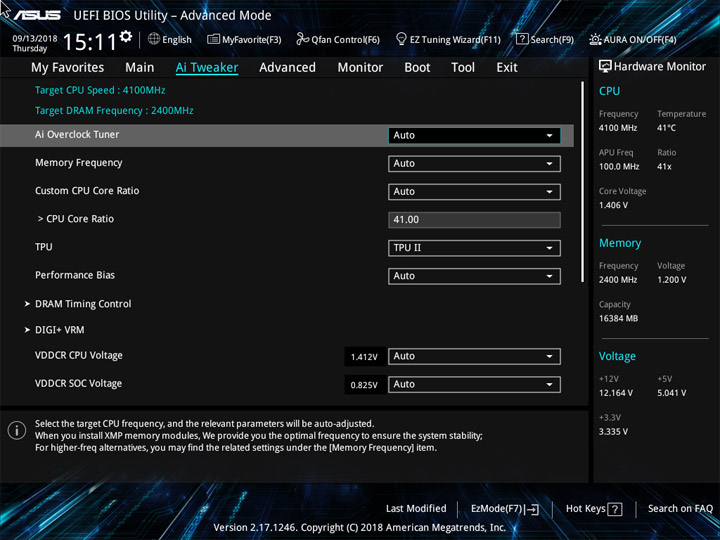Click the Hot Keys question mark box icon
Viewport: 720px width, 540px height.
615,509
